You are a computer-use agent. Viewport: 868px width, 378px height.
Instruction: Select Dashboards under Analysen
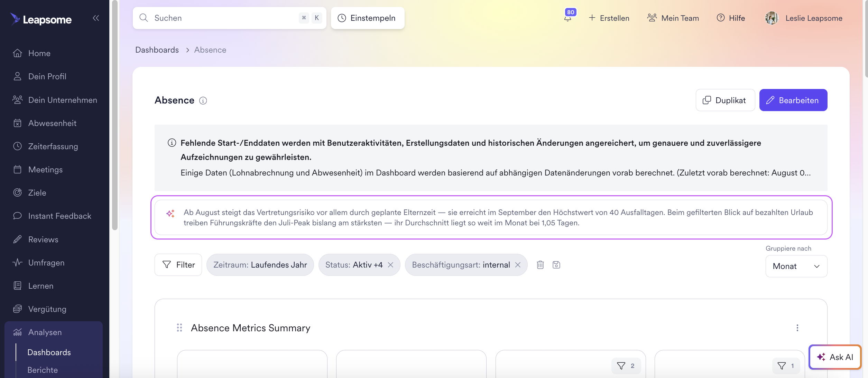[x=49, y=352]
